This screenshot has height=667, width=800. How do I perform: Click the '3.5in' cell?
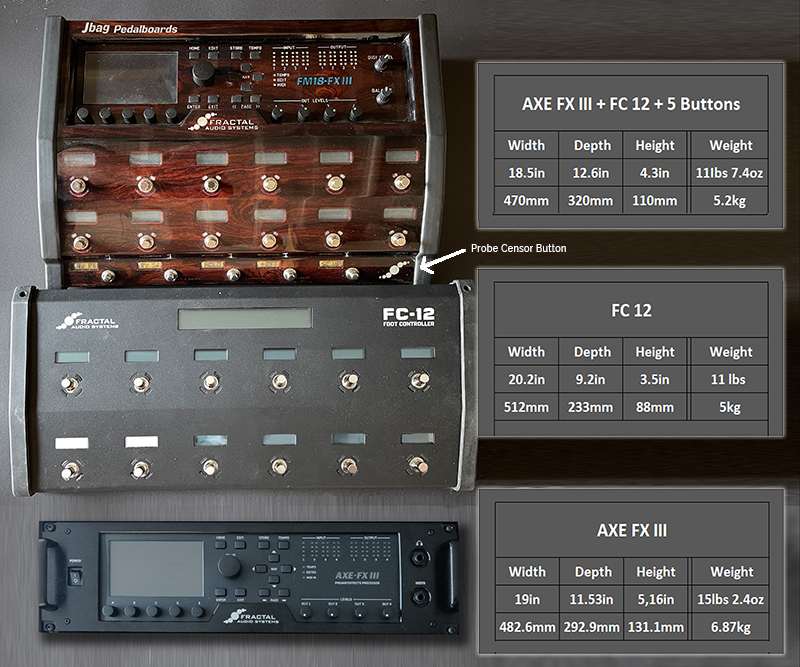coord(655,380)
